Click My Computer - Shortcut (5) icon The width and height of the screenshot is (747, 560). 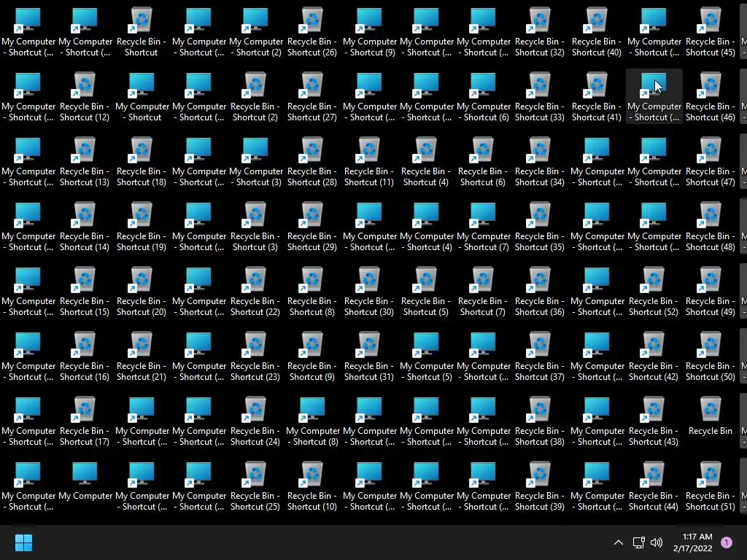pyautogui.click(x=426, y=356)
